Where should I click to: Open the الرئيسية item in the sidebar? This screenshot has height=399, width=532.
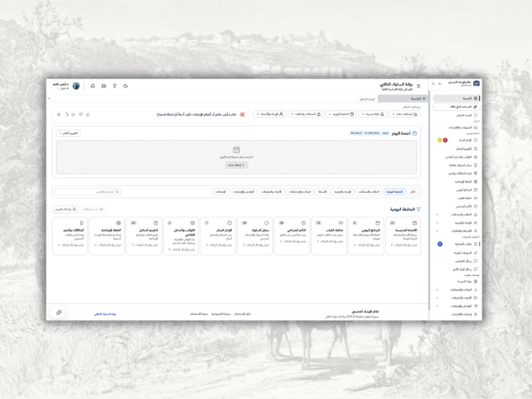point(456,98)
